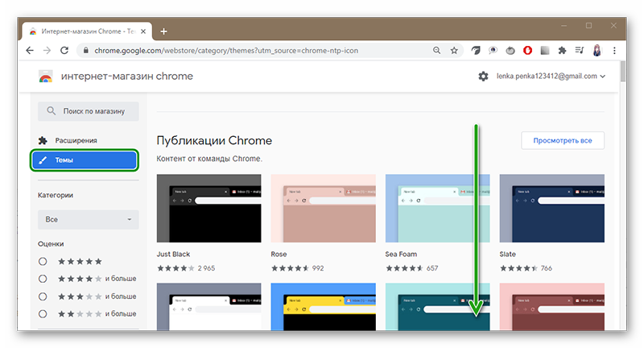Click the page vertical scrollbar thumb
The image size is (644, 348).
coord(622,71)
